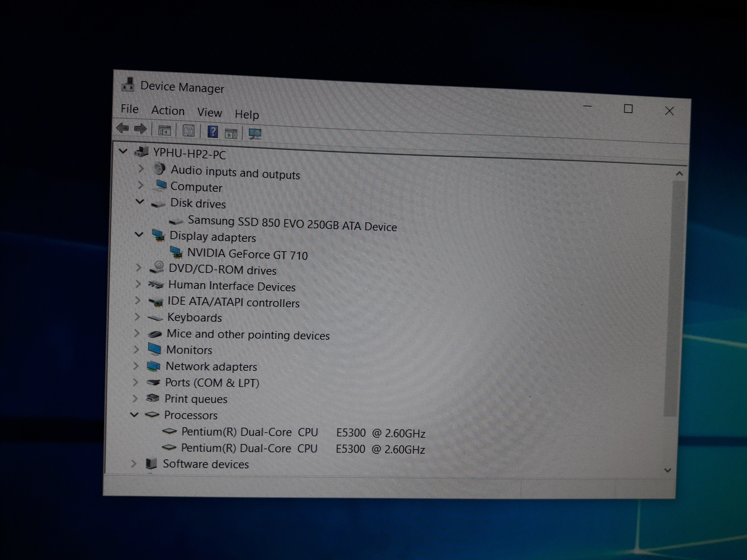Image resolution: width=747 pixels, height=560 pixels.
Task: Expand the Keyboards node
Action: [137, 317]
